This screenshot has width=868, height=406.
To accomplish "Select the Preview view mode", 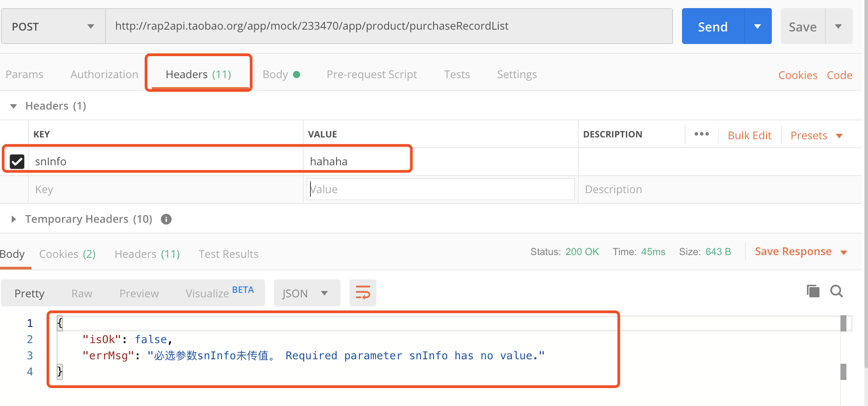I will coord(139,293).
